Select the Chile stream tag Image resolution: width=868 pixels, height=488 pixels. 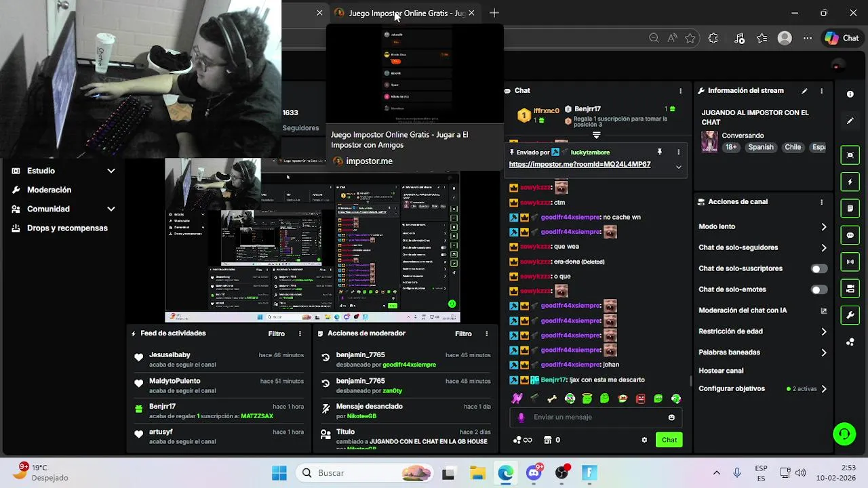[x=793, y=147]
